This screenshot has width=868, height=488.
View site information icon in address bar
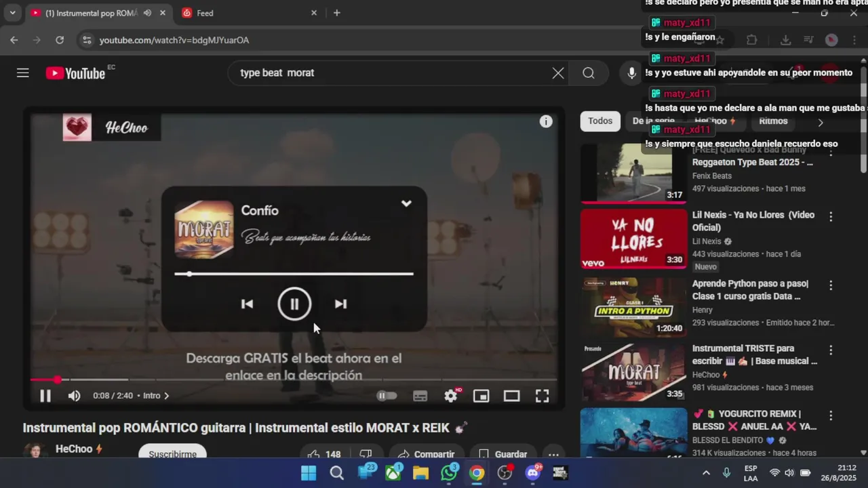[x=86, y=40]
